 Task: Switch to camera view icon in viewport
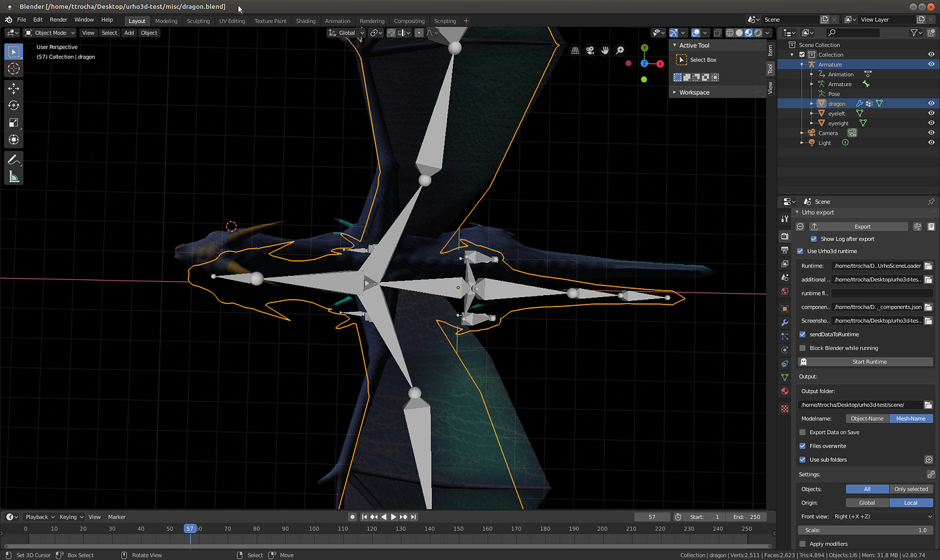(x=590, y=50)
